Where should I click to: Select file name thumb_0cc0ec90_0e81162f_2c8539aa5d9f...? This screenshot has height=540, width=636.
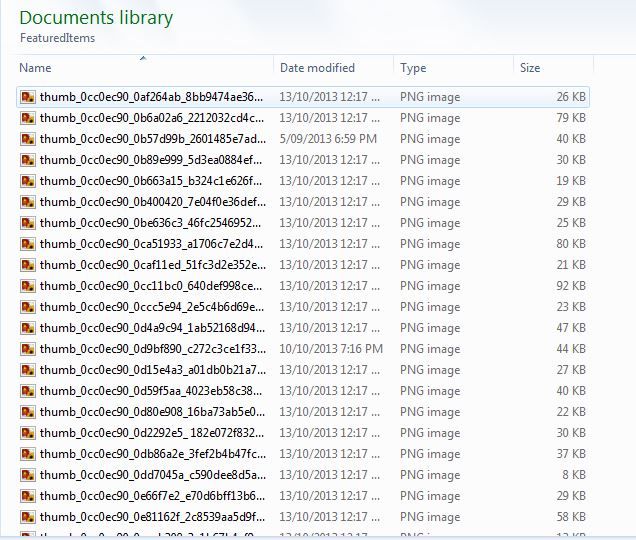[152, 517]
